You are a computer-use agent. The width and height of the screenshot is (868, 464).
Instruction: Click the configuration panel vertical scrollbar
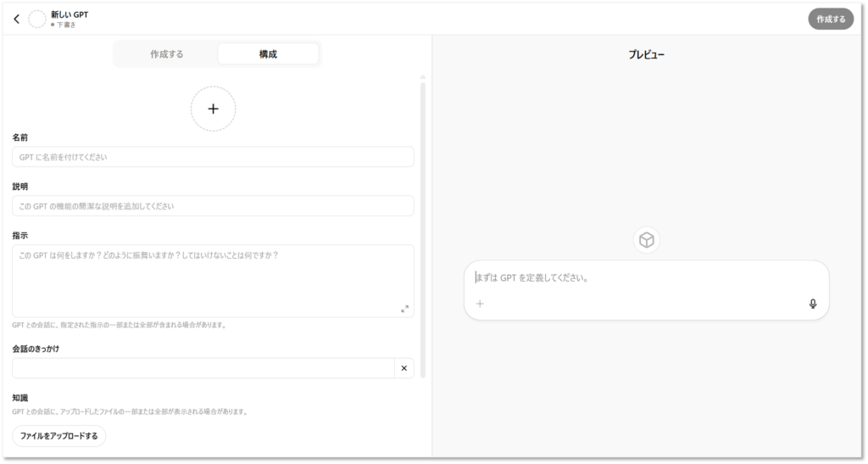[x=423, y=230]
